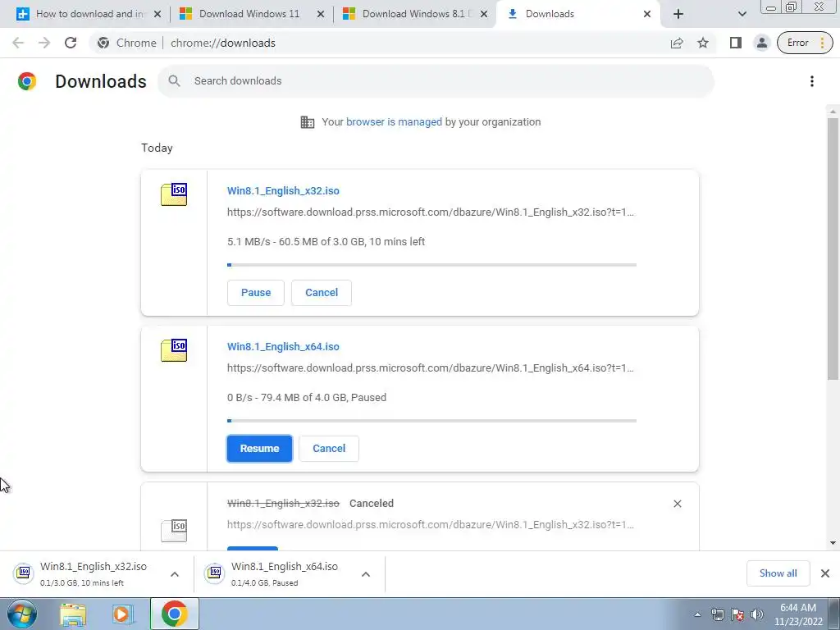This screenshot has width=840, height=630.
Task: Click the network tray icon
Action: (717, 614)
